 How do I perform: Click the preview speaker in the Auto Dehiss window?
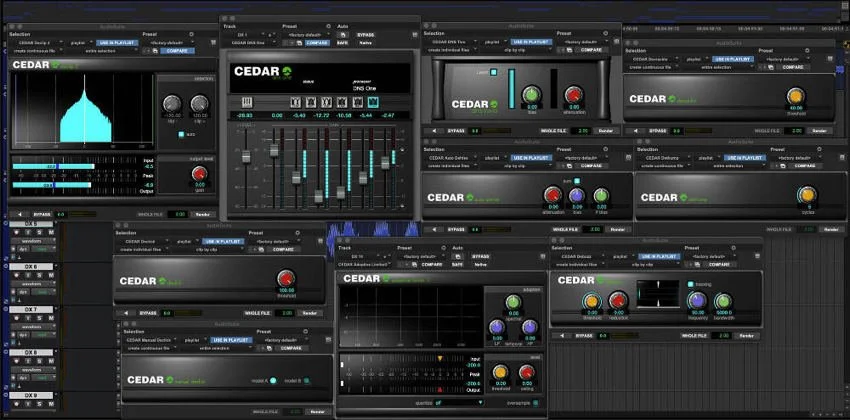click(434, 229)
